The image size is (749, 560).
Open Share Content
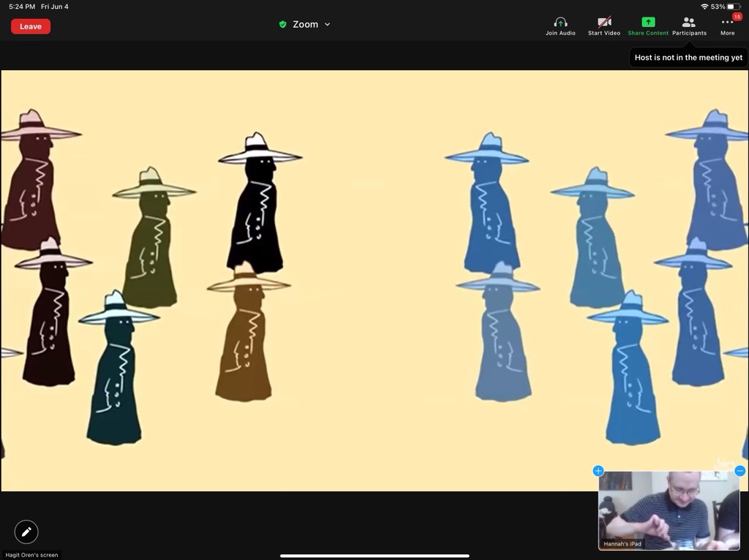pyautogui.click(x=648, y=26)
